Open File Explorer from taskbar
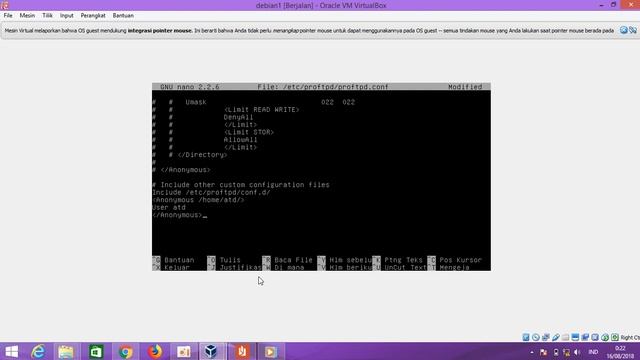640x360 pixels. pyautogui.click(x=66, y=351)
